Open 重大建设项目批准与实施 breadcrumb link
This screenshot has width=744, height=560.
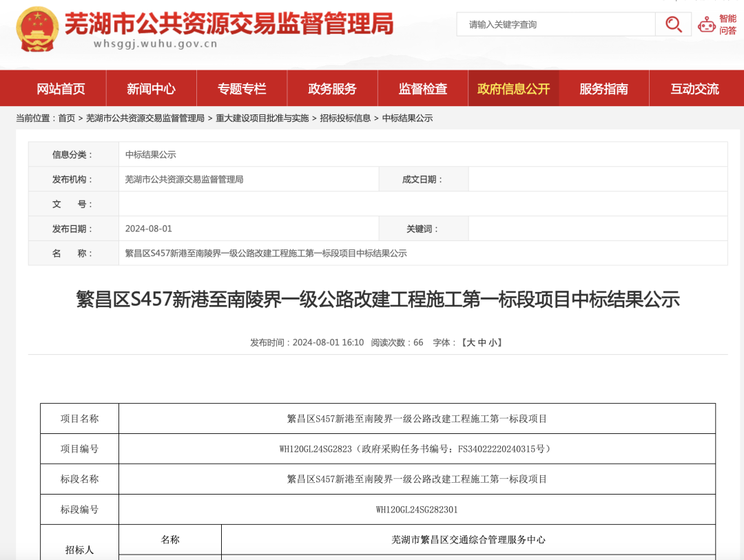tap(262, 118)
